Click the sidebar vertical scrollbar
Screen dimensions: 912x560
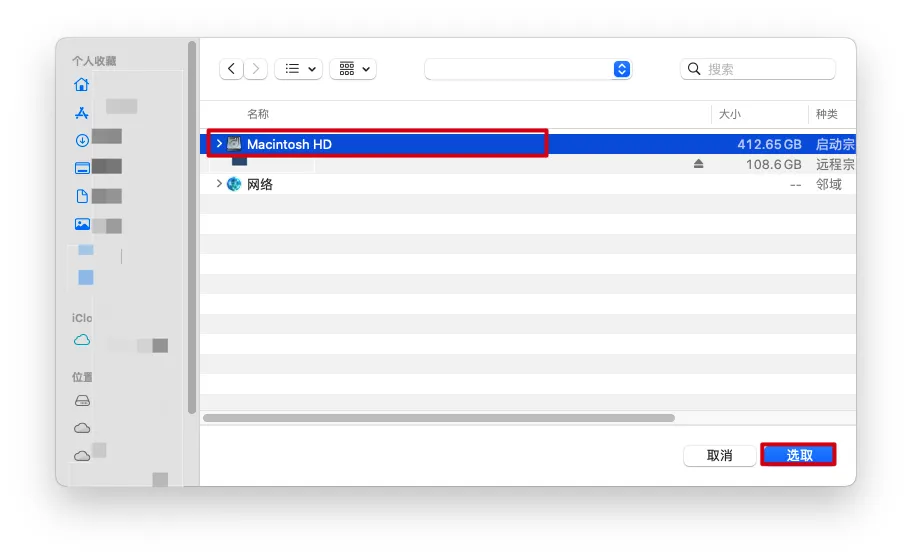pyautogui.click(x=192, y=227)
